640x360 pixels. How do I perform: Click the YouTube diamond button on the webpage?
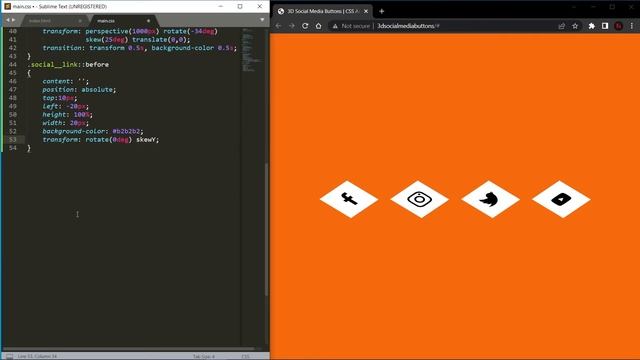(561, 199)
